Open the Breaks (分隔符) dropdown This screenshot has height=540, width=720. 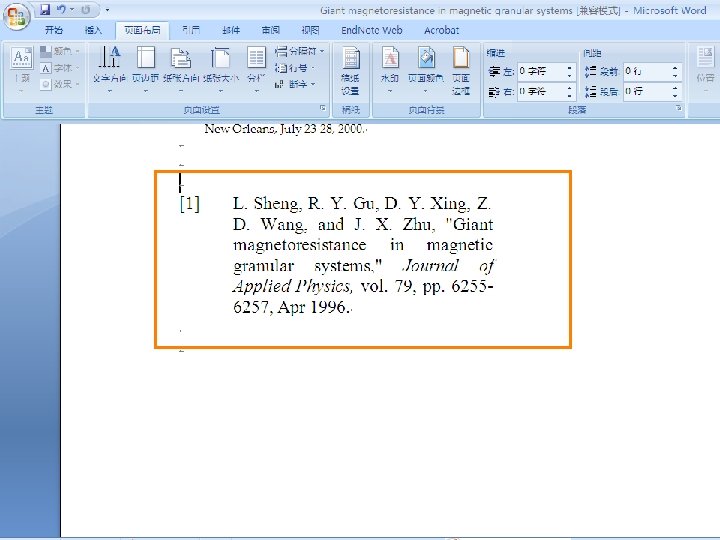[x=299, y=51]
